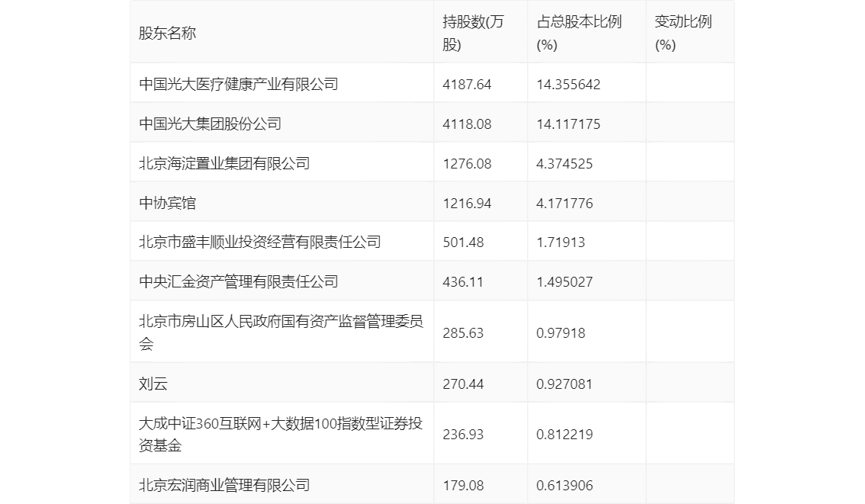Select the percentage 1.71913
The image size is (865, 504).
tap(561, 242)
